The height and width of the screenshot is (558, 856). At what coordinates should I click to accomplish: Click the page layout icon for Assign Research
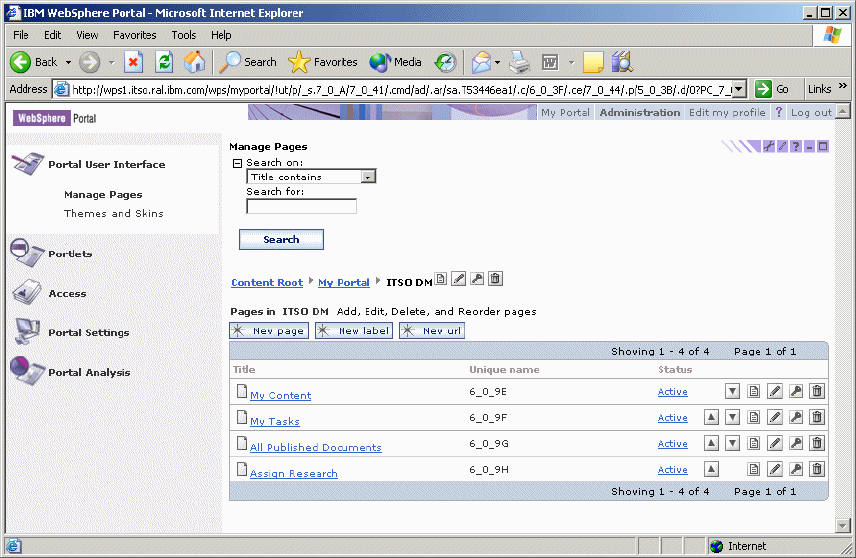(755, 469)
